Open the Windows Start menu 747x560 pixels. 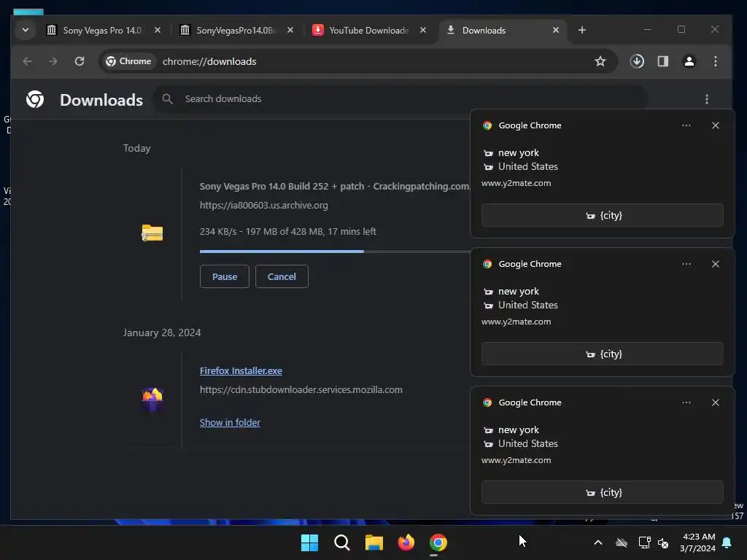(309, 542)
